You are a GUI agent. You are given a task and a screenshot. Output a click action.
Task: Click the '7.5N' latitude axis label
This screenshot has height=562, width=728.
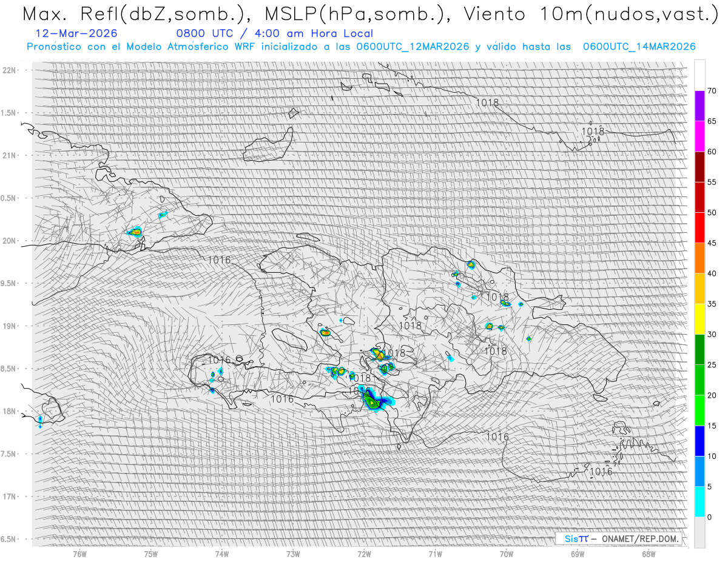tap(9, 454)
